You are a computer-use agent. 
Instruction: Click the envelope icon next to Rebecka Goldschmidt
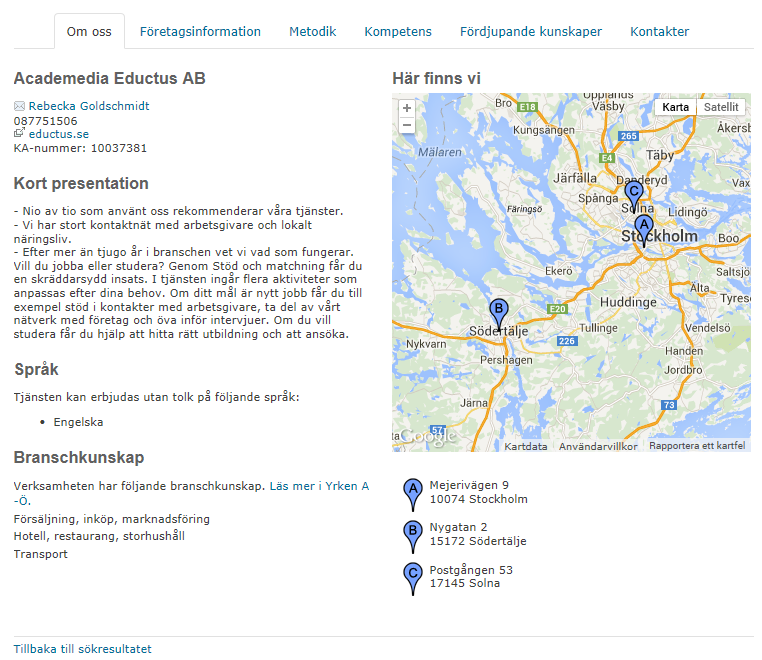click(x=19, y=106)
